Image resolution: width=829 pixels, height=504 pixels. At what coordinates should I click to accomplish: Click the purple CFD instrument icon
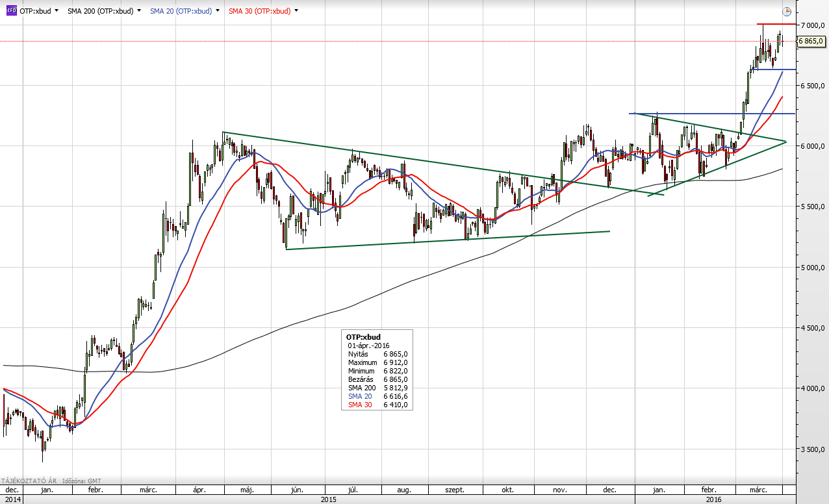tap(11, 11)
